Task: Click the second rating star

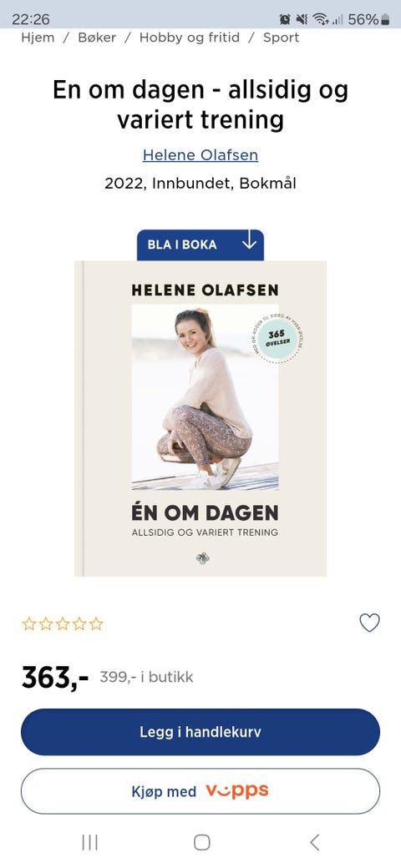Action: 46,624
